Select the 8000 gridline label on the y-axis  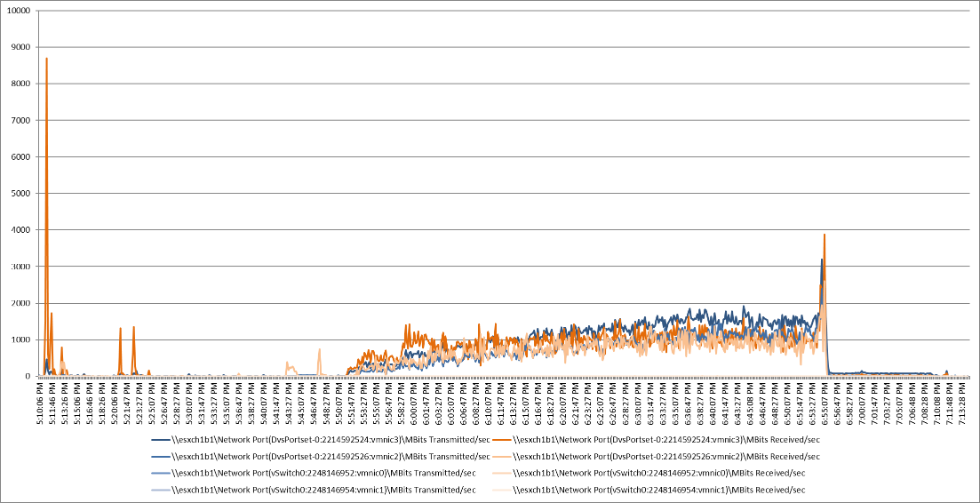(20, 84)
